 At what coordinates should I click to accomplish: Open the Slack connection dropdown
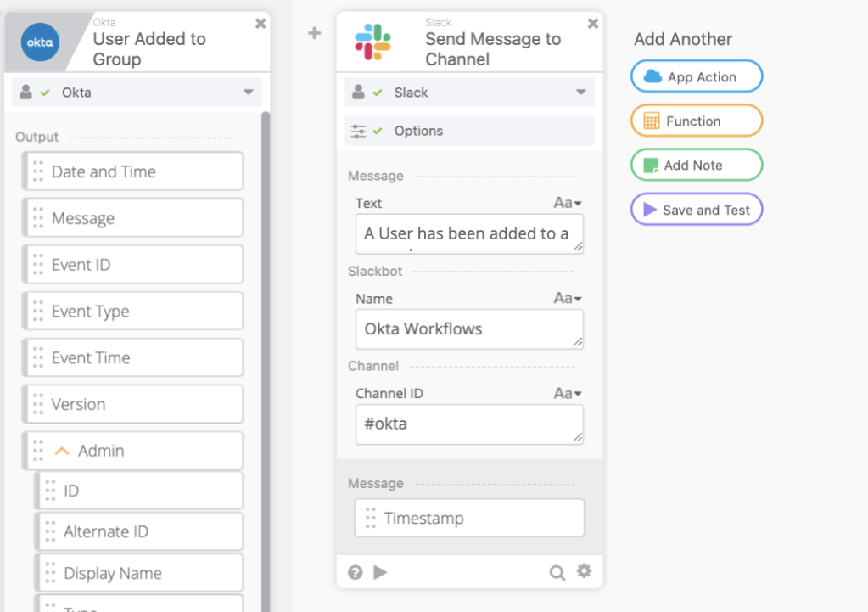click(580, 93)
